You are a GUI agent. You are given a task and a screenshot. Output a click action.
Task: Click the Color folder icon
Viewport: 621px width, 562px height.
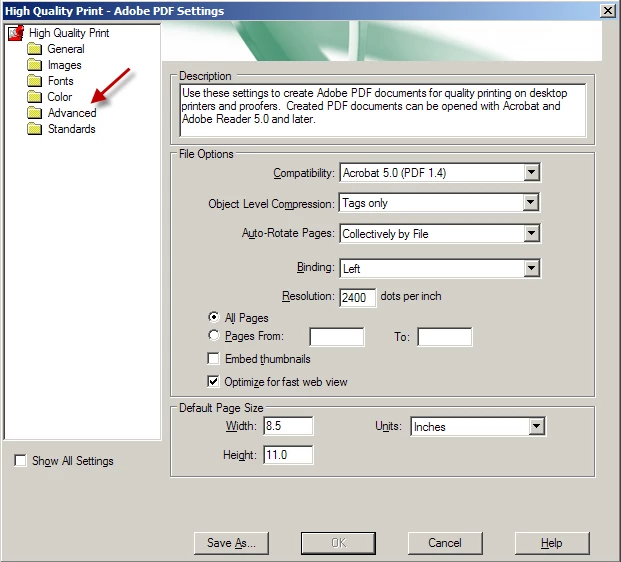34,97
